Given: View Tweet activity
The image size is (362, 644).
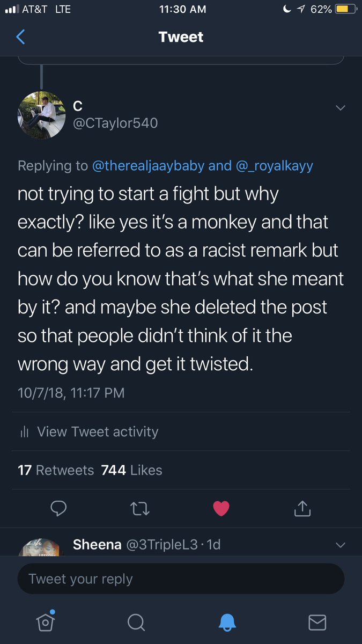Looking at the screenshot, I should [x=90, y=431].
